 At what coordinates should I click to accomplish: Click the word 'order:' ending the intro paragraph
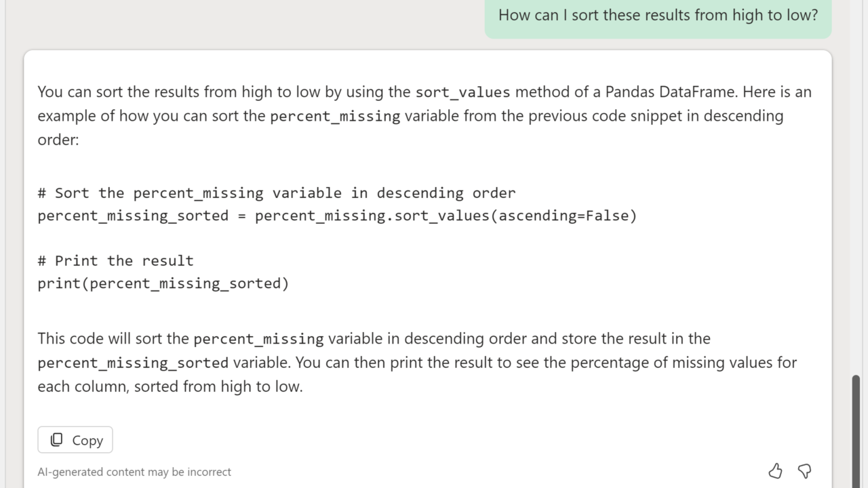tap(58, 140)
